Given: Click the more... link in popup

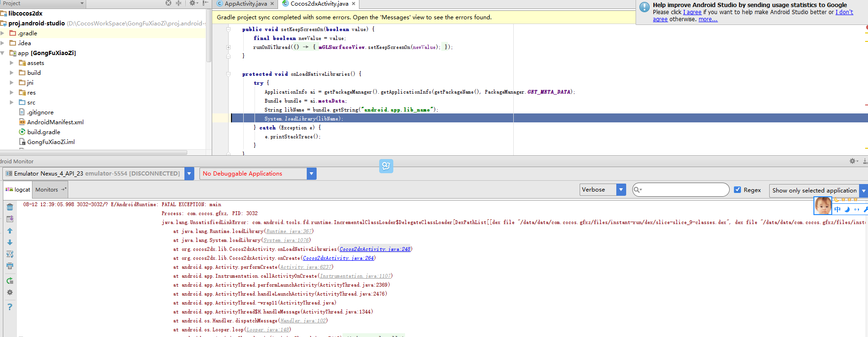Looking at the screenshot, I should tap(708, 19).
